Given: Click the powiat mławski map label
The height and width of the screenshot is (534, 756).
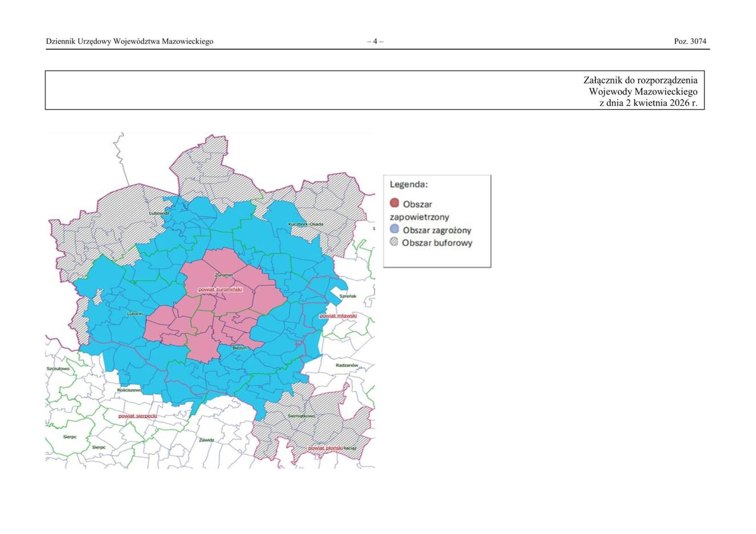Looking at the screenshot, I should [x=338, y=315].
